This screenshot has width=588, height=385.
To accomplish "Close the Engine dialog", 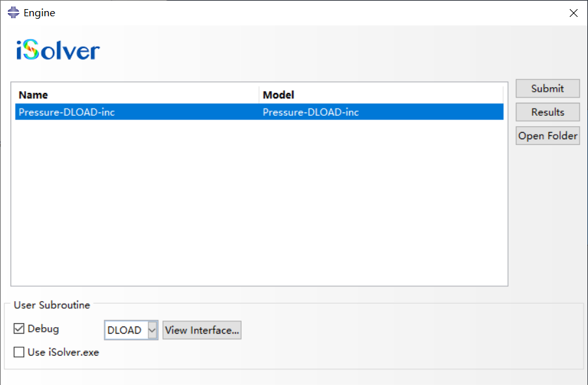I will point(574,13).
